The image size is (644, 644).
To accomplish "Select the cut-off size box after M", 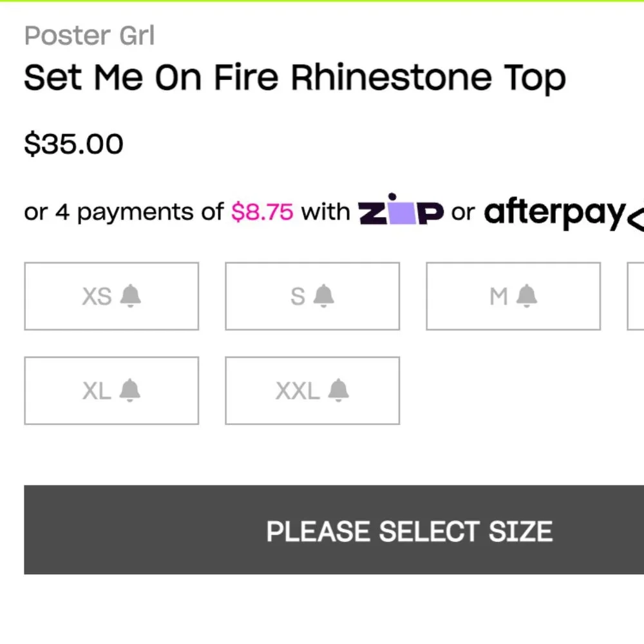I will tap(636, 296).
